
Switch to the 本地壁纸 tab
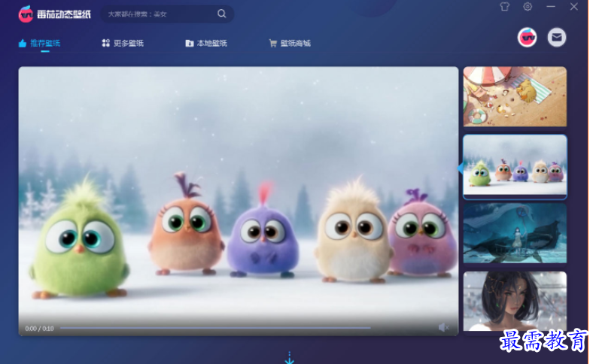pos(206,43)
